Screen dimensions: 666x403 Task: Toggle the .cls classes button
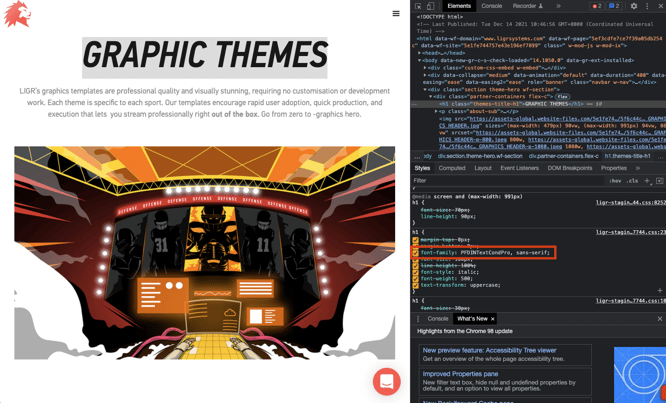click(632, 181)
